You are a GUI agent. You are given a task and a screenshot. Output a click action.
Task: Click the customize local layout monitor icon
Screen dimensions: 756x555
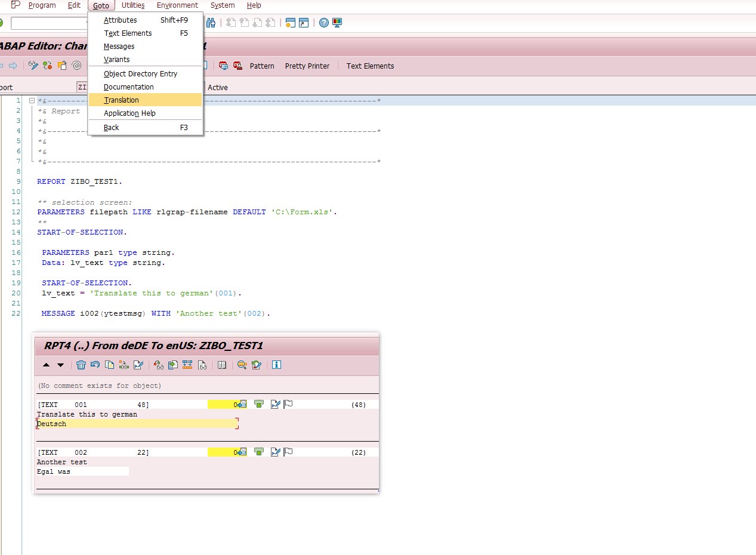(x=337, y=23)
